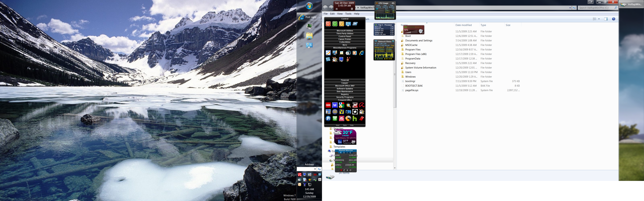Click the Google shortcut icon in launcher
This screenshot has width=644, height=201.
[341, 105]
